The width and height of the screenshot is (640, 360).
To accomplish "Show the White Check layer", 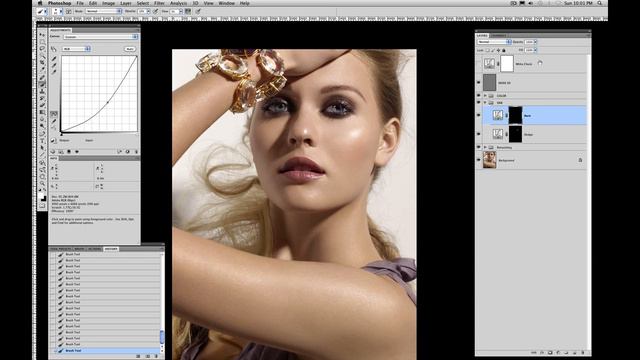I will [x=479, y=64].
